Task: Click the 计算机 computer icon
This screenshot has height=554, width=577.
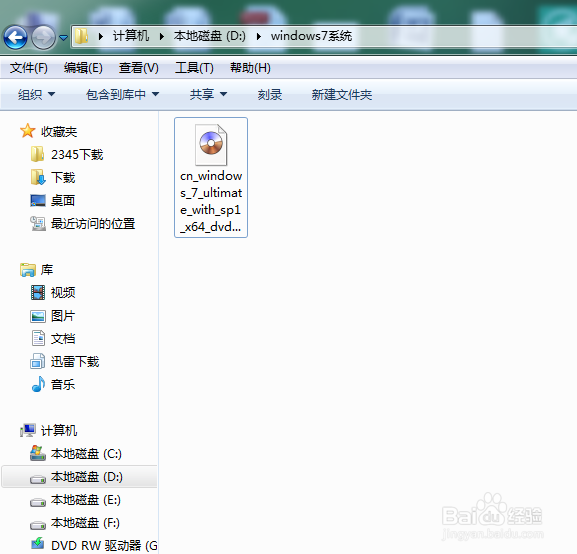Action: pyautogui.click(x=28, y=430)
